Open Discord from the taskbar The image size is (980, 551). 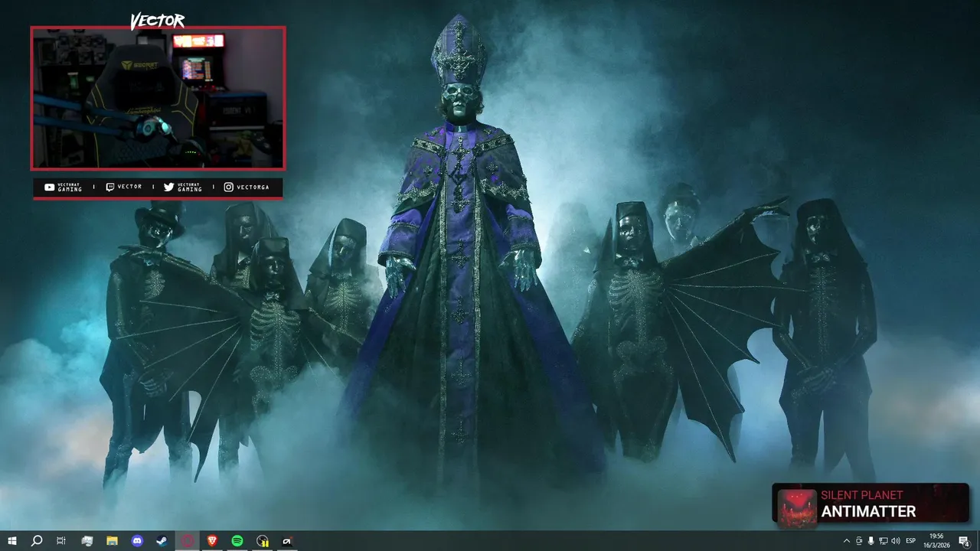(x=137, y=541)
